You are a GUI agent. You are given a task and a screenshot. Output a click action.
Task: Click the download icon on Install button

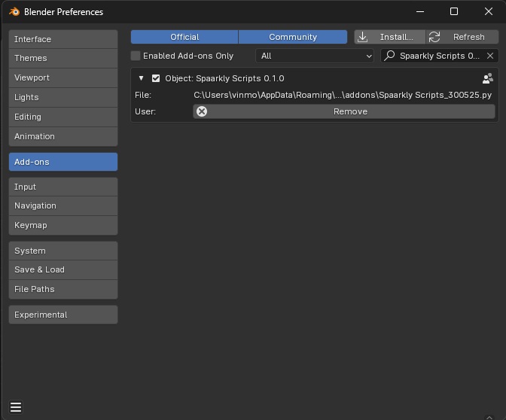click(x=363, y=37)
